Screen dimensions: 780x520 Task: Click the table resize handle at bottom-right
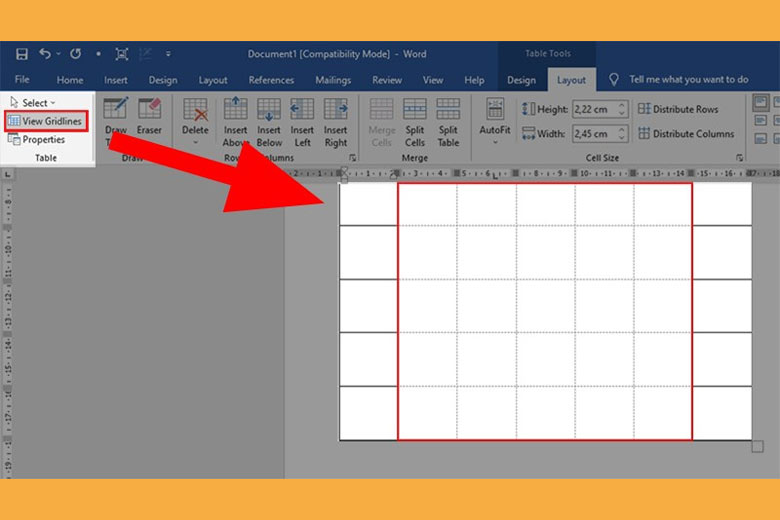tap(758, 446)
